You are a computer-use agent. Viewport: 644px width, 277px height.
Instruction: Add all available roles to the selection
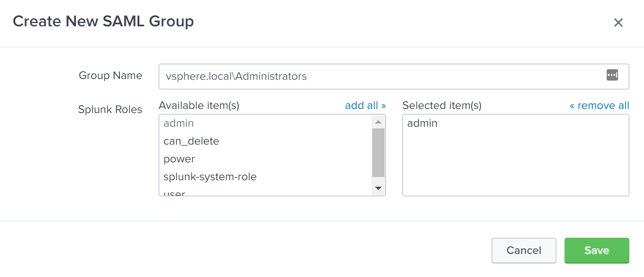[365, 106]
